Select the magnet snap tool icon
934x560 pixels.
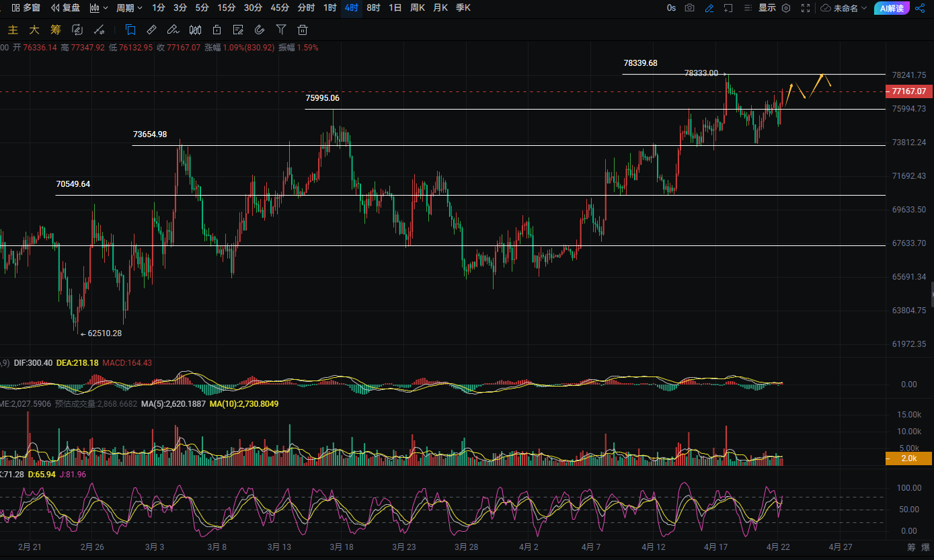pyautogui.click(x=260, y=30)
